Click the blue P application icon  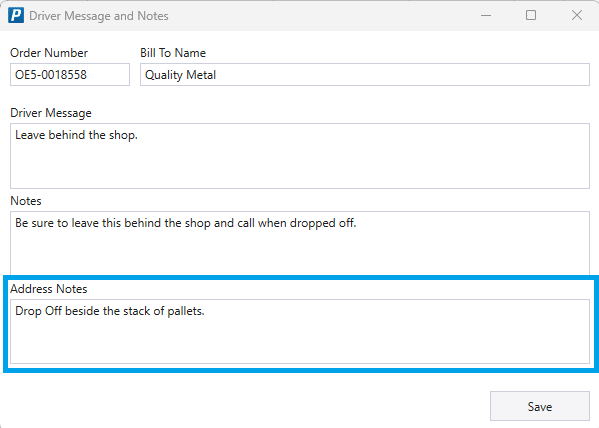coord(16,16)
